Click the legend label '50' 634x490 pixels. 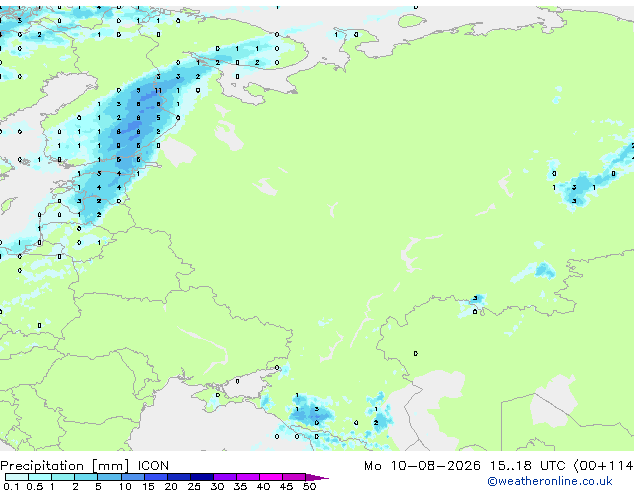309,486
